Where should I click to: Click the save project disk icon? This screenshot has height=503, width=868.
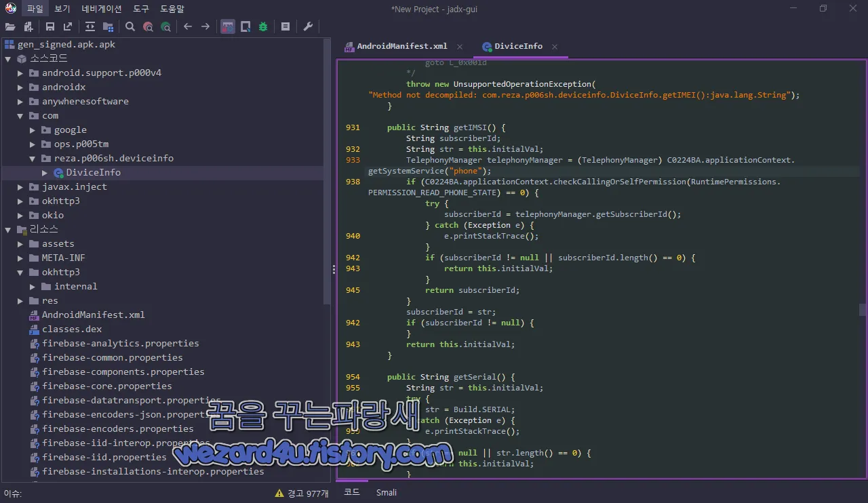point(50,26)
